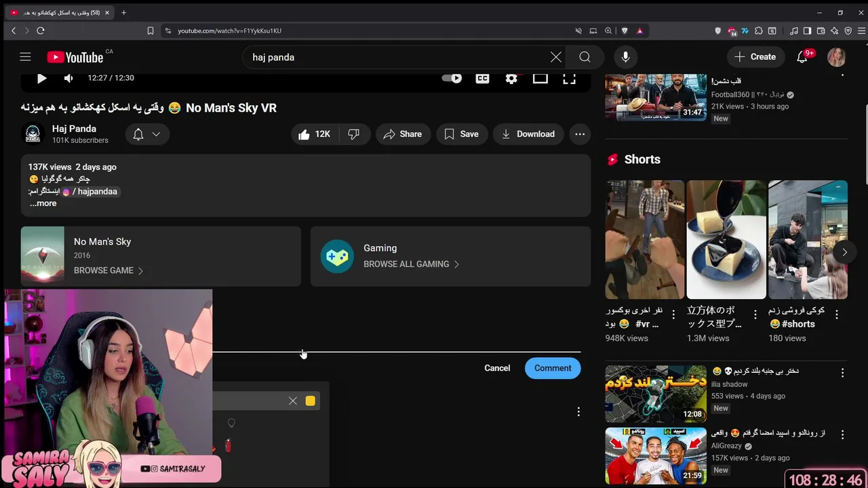Open Brave Rewards triangle icon

tap(639, 30)
